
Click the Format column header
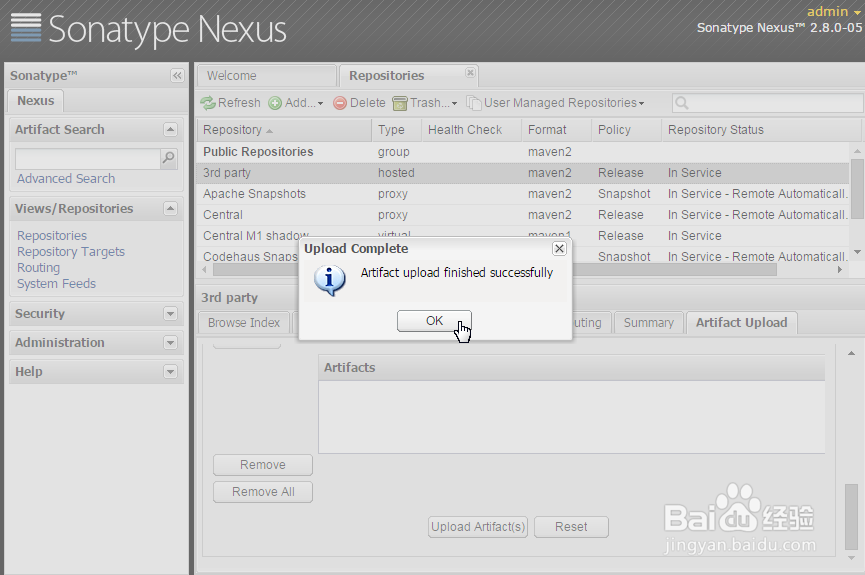click(556, 130)
